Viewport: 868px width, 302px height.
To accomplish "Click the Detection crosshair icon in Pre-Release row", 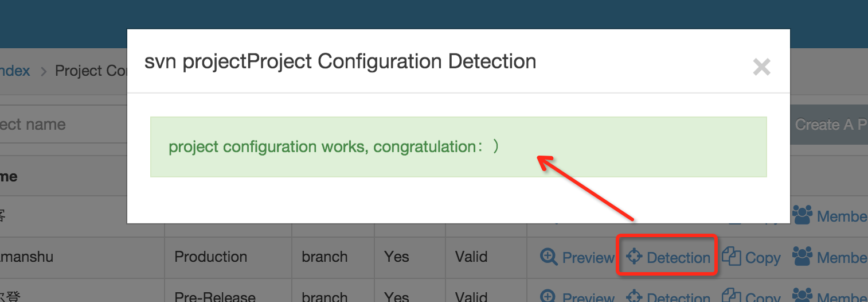I will tap(634, 297).
